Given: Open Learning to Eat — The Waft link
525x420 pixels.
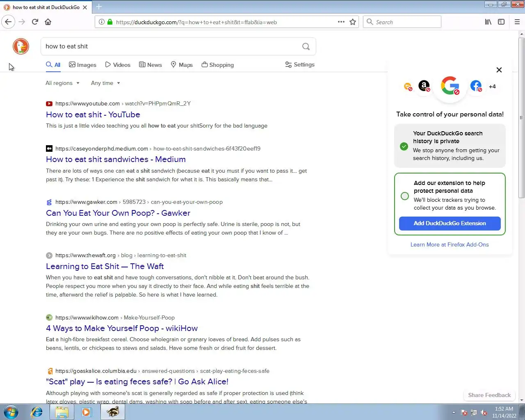Looking at the screenshot, I should pyautogui.click(x=105, y=267).
